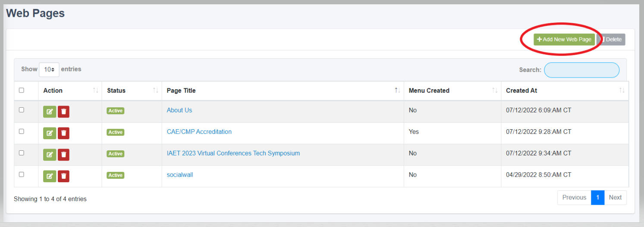The width and height of the screenshot is (644, 227).
Task: Click the trash icon for socialwall
Action: [x=63, y=176]
